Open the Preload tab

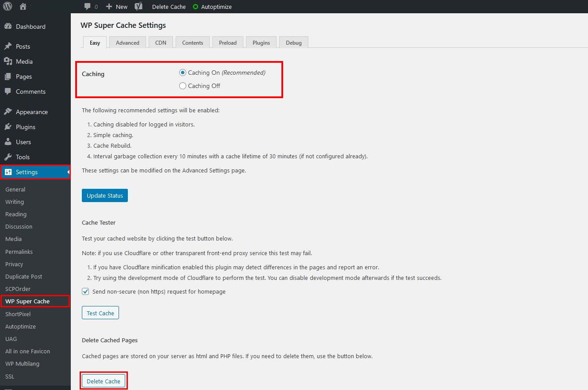pos(227,42)
